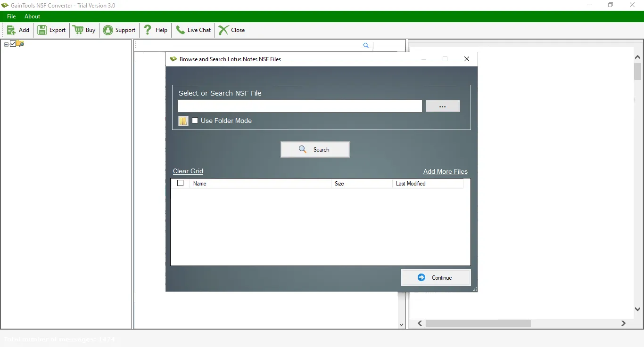Start a Live Chat from the toolbar
This screenshot has height=347, width=644.
click(x=194, y=30)
